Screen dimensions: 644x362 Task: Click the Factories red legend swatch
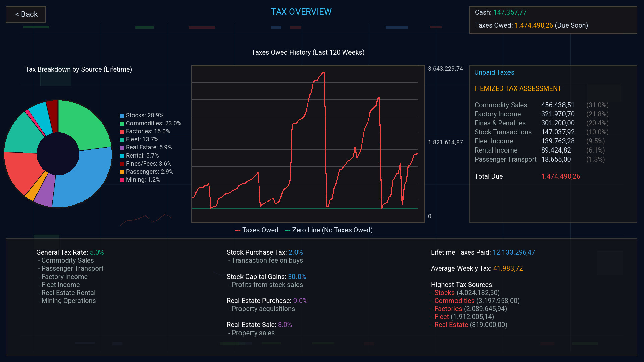pos(122,132)
